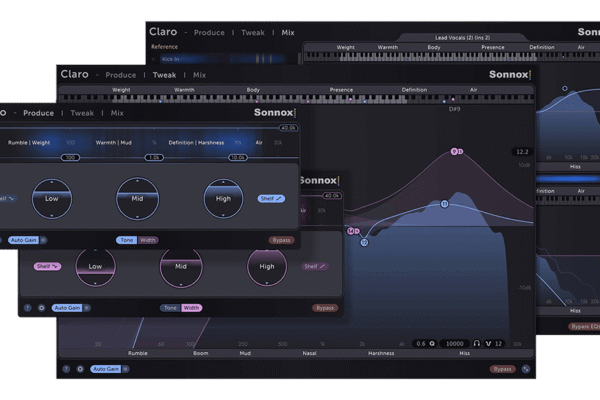600x400 pixels.
Task: Click the D marker beside node 14
Action: coord(357,231)
